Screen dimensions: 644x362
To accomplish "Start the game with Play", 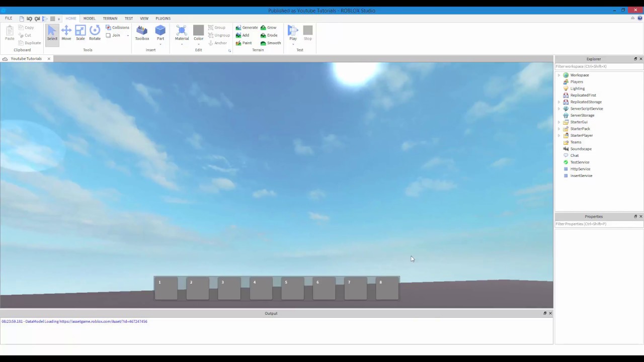I will (293, 32).
